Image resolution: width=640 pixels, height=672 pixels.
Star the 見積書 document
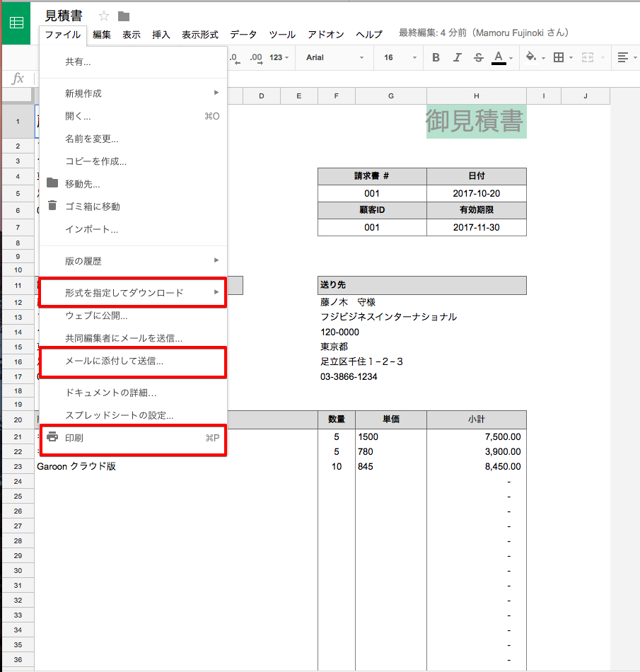point(104,16)
